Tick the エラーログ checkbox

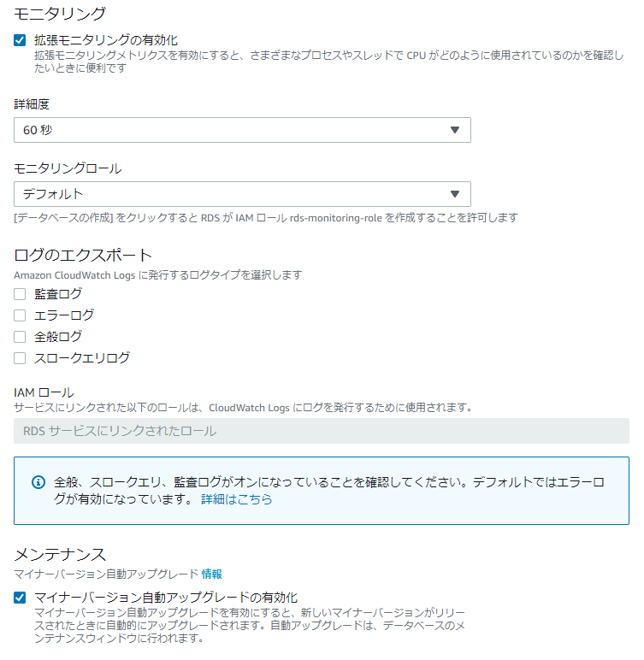pyautogui.click(x=20, y=315)
